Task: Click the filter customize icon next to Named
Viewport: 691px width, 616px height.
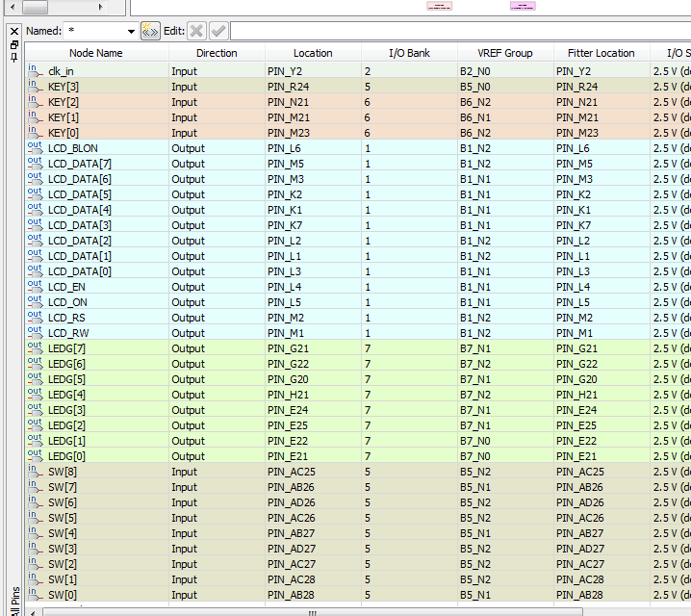Action: coord(150,31)
